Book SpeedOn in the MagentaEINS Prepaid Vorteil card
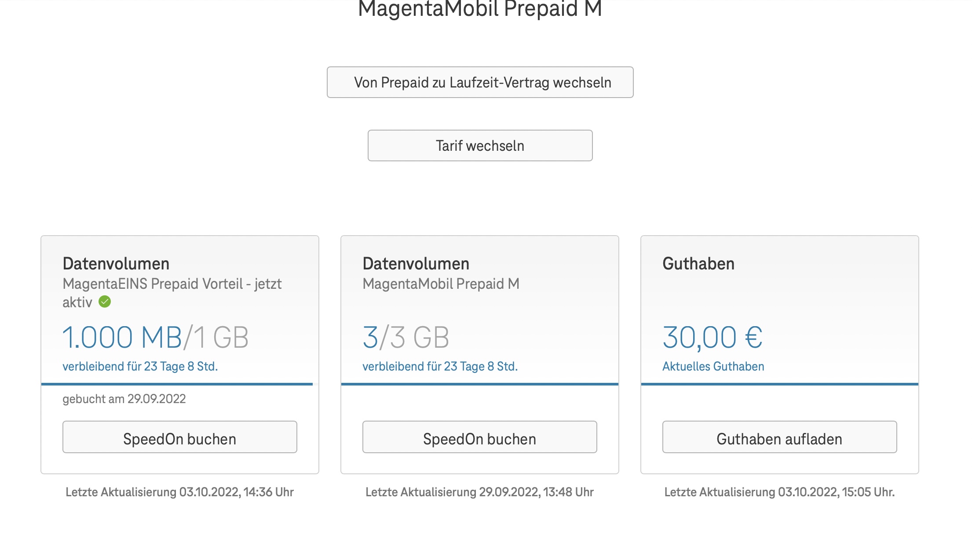The height and width of the screenshot is (560, 972). point(179,438)
